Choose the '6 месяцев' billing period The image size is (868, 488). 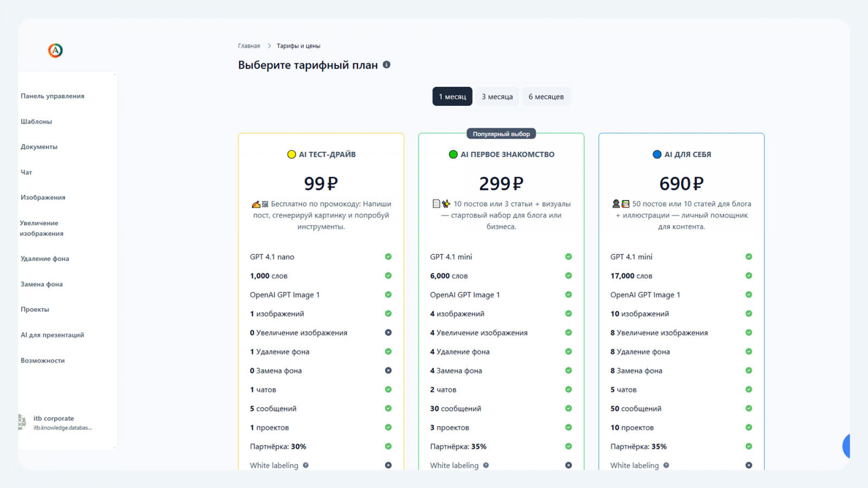coord(546,97)
